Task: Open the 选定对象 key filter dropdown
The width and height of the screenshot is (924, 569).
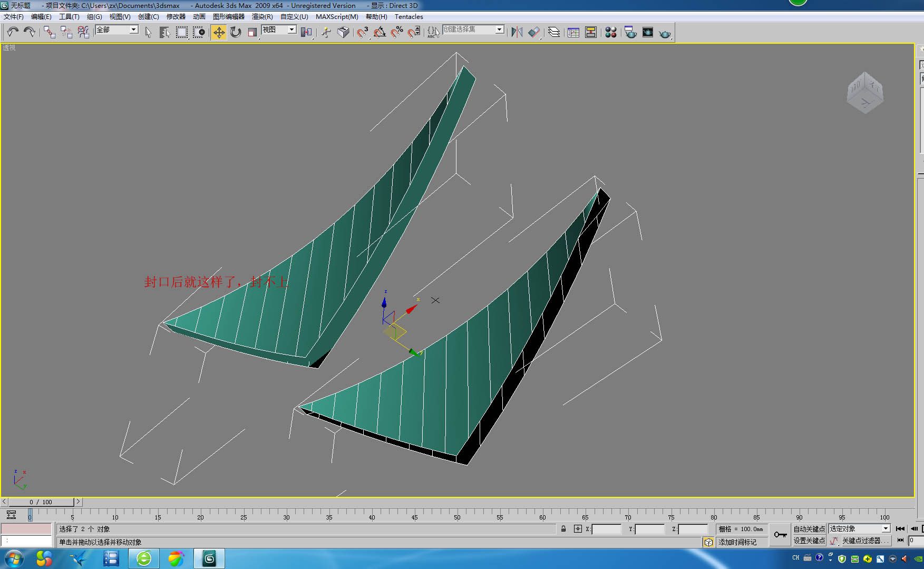Action: pyautogui.click(x=886, y=528)
